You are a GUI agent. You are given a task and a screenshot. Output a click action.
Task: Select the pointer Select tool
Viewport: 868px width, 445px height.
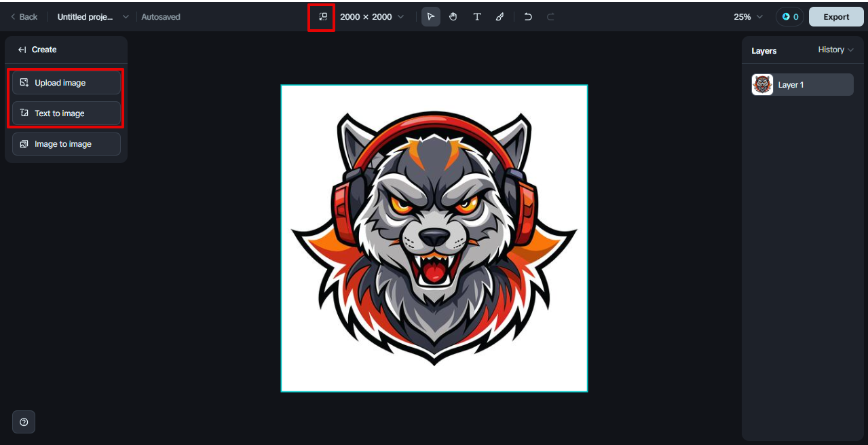point(431,17)
